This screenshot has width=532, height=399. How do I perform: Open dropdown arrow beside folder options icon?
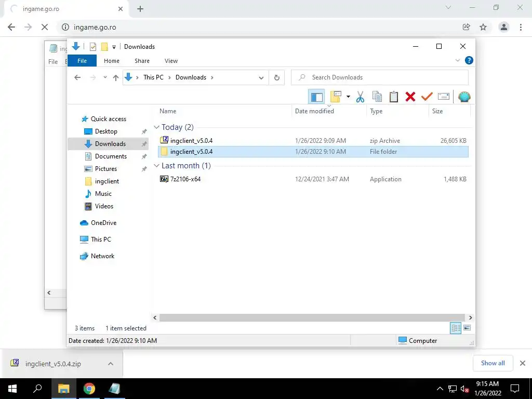point(348,97)
